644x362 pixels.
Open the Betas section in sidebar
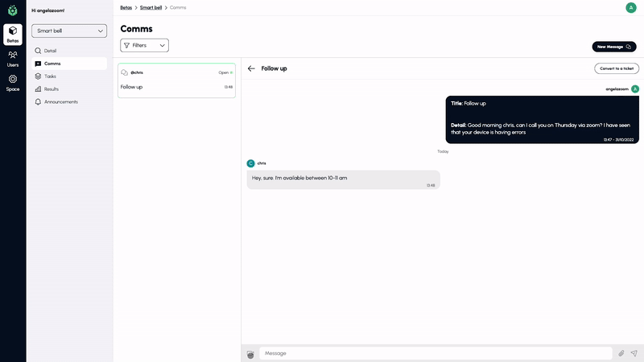[13, 34]
